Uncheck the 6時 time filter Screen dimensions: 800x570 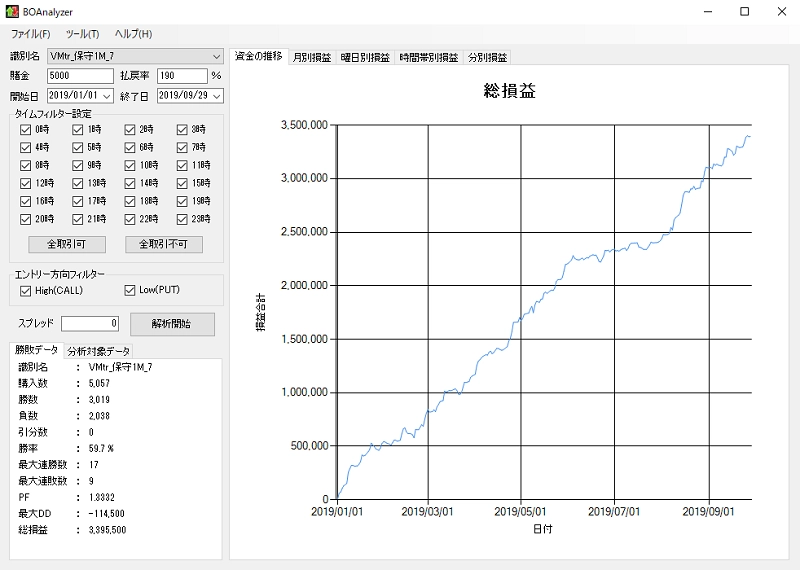tap(130, 147)
